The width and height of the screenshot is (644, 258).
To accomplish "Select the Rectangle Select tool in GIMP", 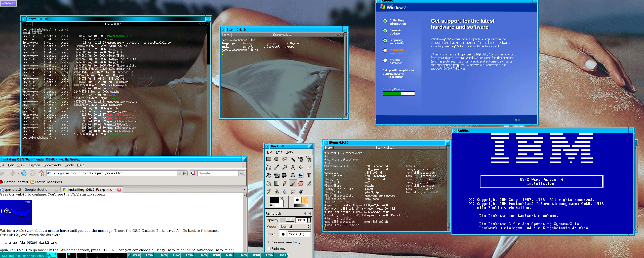I will 269,159.
